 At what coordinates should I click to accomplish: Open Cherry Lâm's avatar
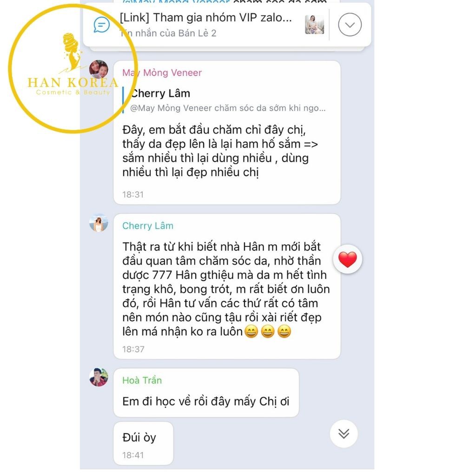tap(99, 223)
